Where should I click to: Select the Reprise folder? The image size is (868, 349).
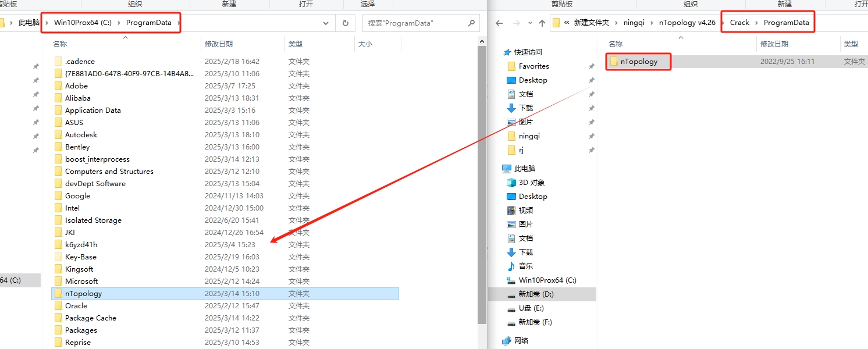[x=77, y=342]
